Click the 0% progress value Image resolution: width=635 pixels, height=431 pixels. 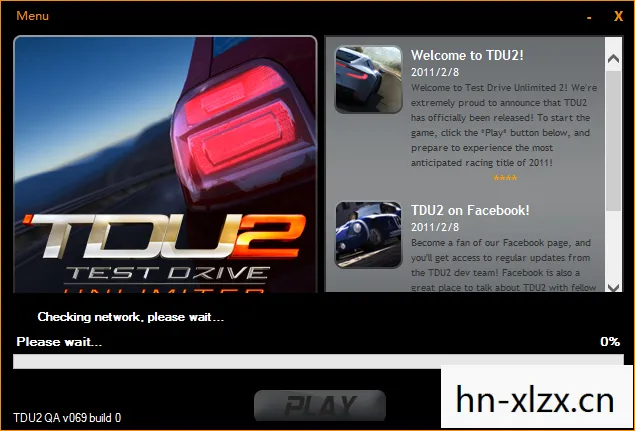pos(610,341)
